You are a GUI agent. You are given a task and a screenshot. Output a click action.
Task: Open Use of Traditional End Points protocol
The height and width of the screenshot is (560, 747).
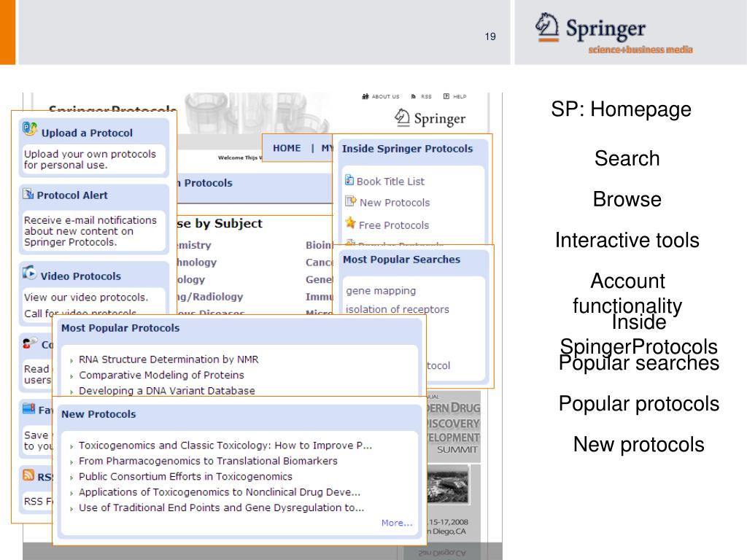pyautogui.click(x=222, y=507)
